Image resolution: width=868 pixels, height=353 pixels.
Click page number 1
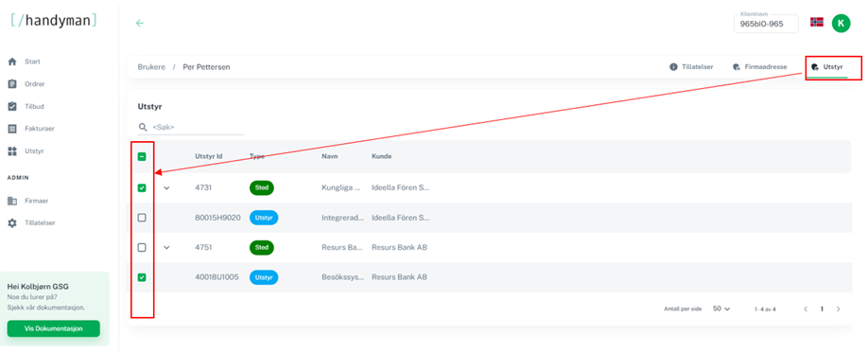[x=822, y=309]
